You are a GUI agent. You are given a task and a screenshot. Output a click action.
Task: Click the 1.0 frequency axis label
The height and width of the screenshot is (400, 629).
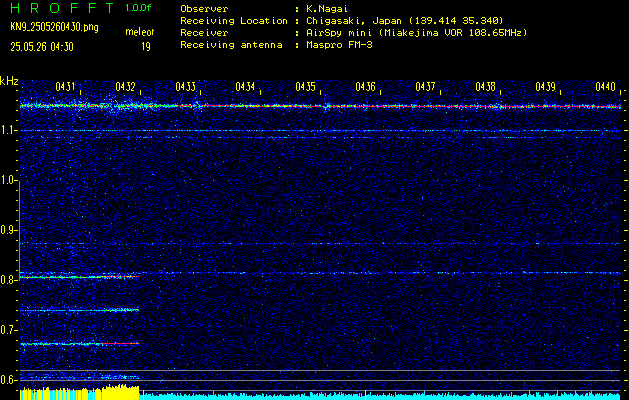[8, 180]
